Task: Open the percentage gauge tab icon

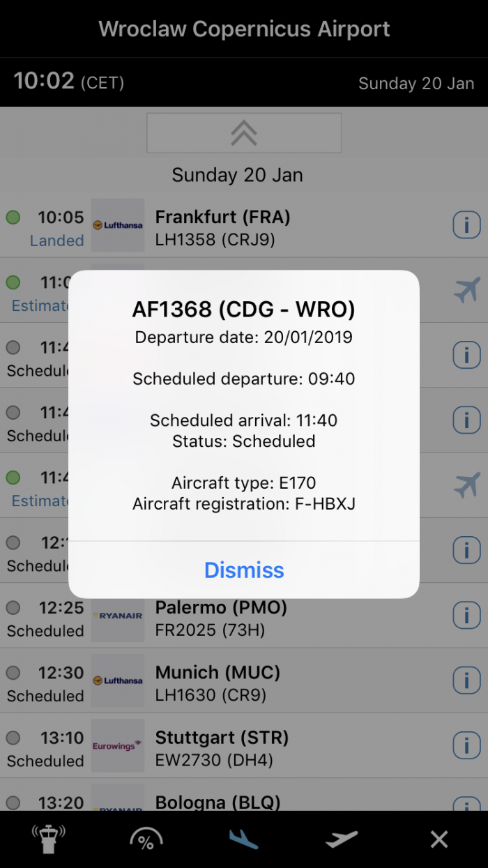Action: click(146, 839)
